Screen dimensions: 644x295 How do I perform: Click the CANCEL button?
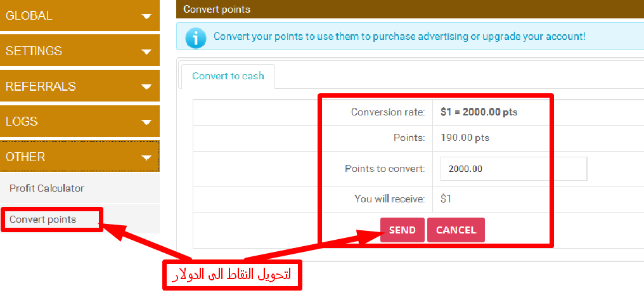tap(456, 230)
